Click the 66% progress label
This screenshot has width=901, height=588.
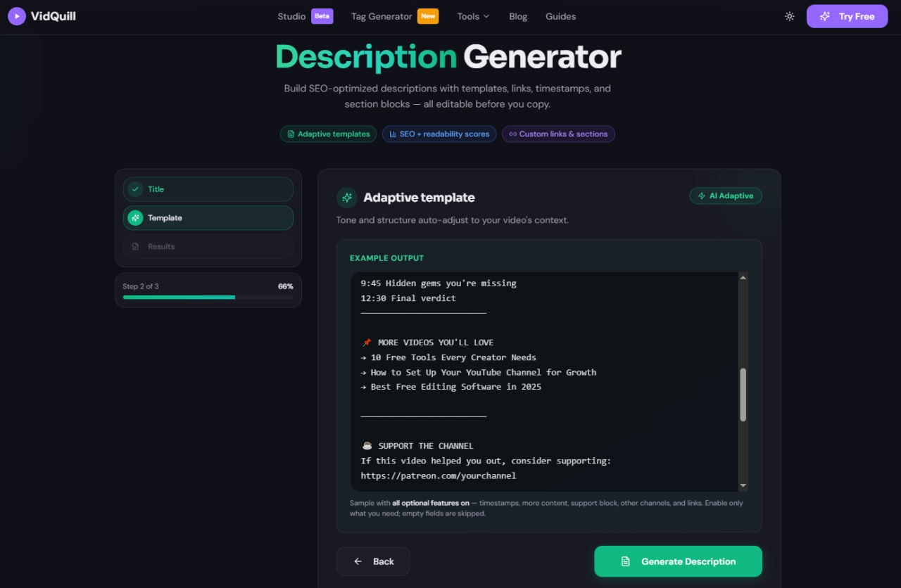[286, 286]
